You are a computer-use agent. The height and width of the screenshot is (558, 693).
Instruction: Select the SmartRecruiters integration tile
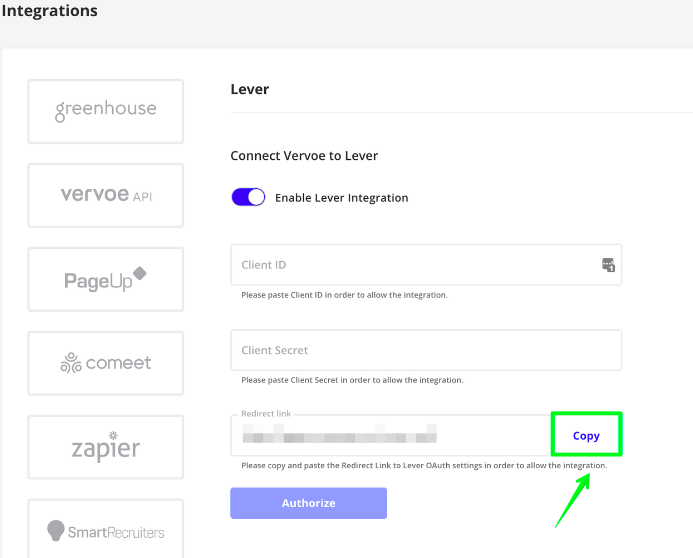[106, 529]
